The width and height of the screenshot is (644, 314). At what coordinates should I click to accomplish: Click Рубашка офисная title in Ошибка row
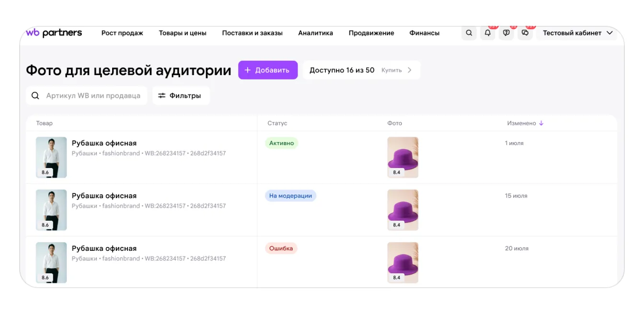tap(104, 248)
